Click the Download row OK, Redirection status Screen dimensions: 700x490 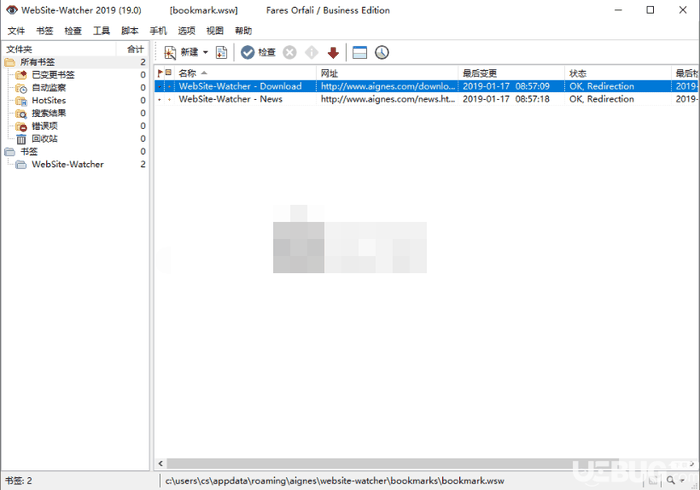(x=601, y=86)
